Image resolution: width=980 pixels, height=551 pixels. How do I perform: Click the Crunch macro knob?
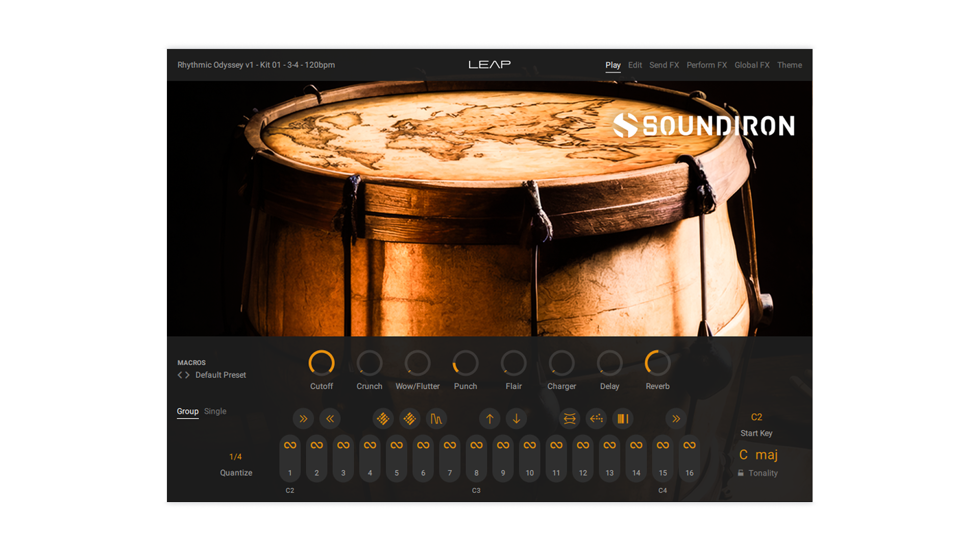click(x=370, y=363)
